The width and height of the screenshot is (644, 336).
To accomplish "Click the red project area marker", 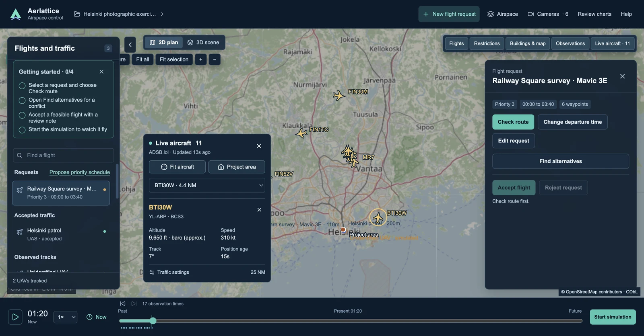I will coord(343,230).
